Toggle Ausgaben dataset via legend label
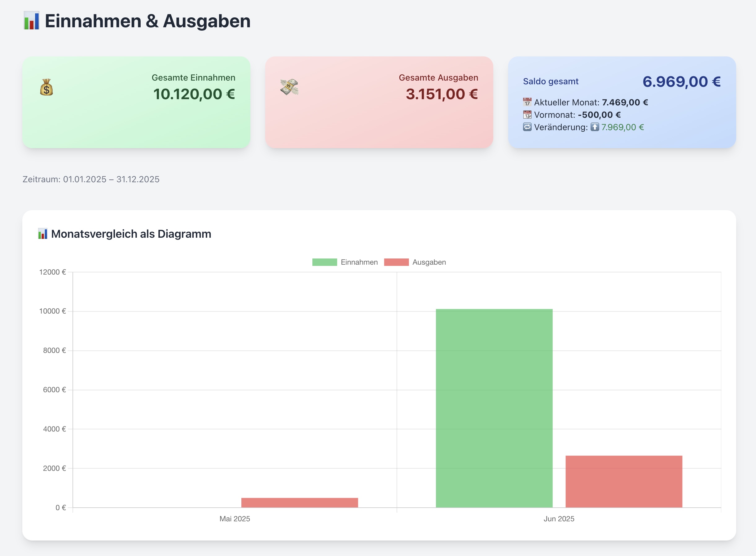The image size is (756, 556). point(429,262)
